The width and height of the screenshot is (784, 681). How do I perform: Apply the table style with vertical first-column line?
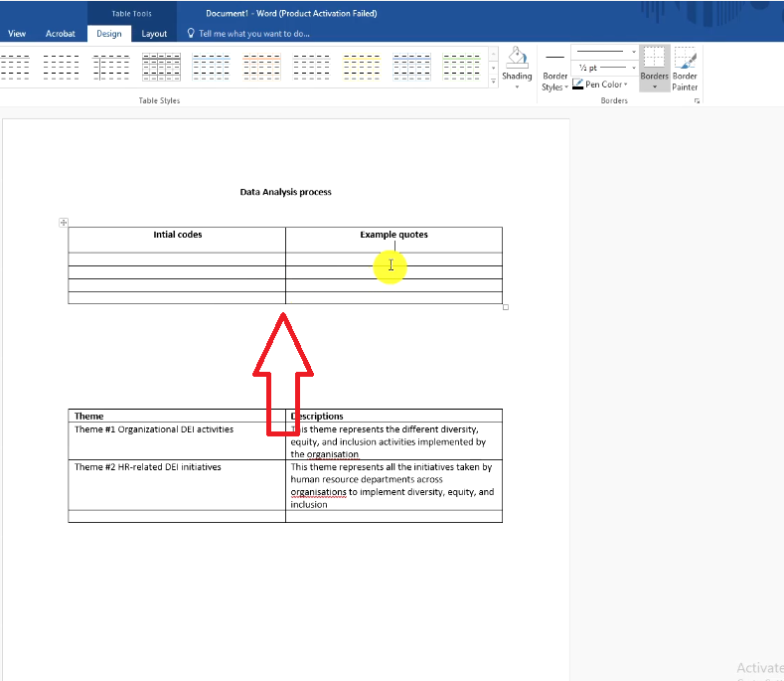111,67
